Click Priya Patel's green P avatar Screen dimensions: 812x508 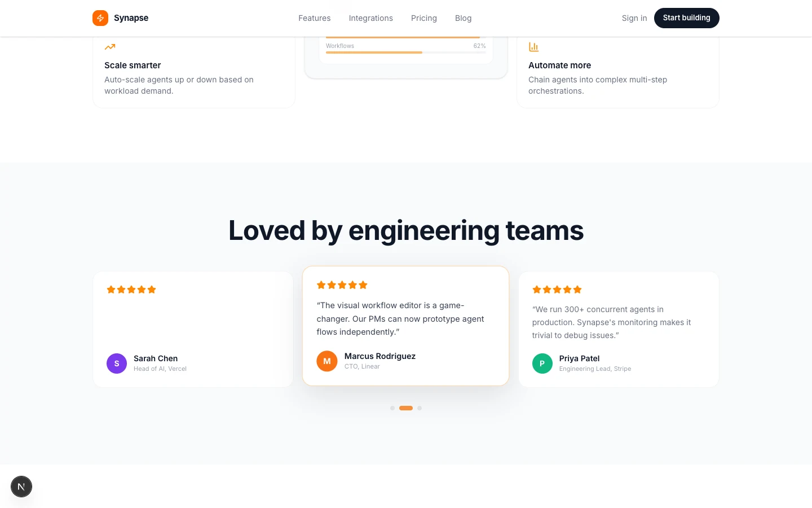(x=542, y=364)
